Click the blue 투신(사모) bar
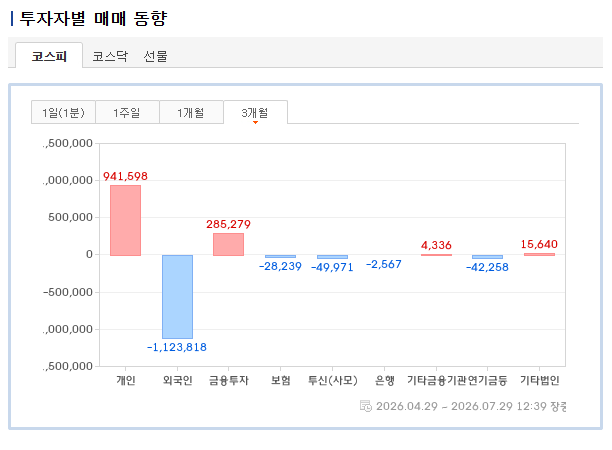The image size is (612, 450). point(332,257)
